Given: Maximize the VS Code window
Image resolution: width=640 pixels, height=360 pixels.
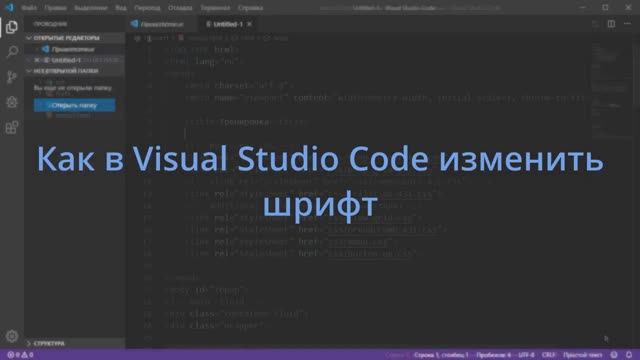Looking at the screenshot, I should click(x=605, y=7).
